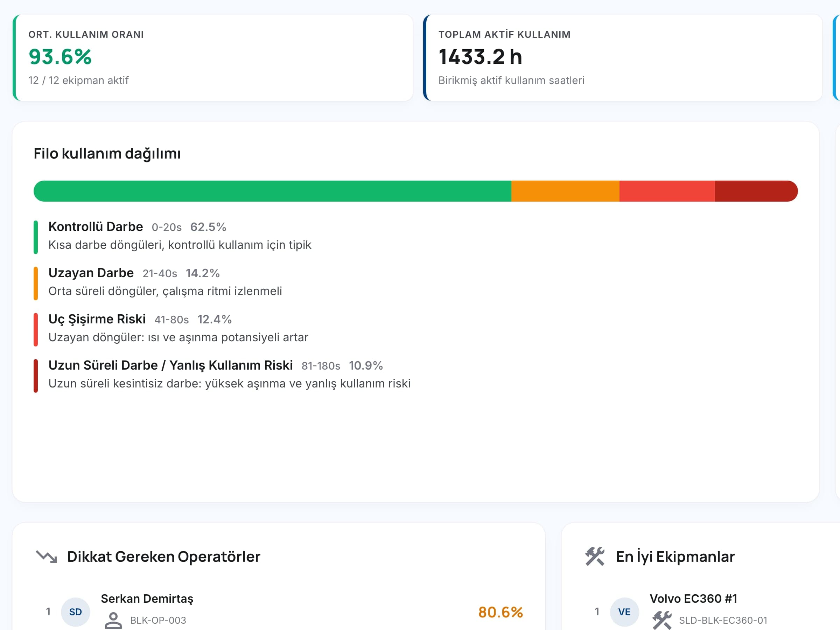The height and width of the screenshot is (630, 840).
Task: Click the 93.6% usage rate value
Action: [x=60, y=57]
